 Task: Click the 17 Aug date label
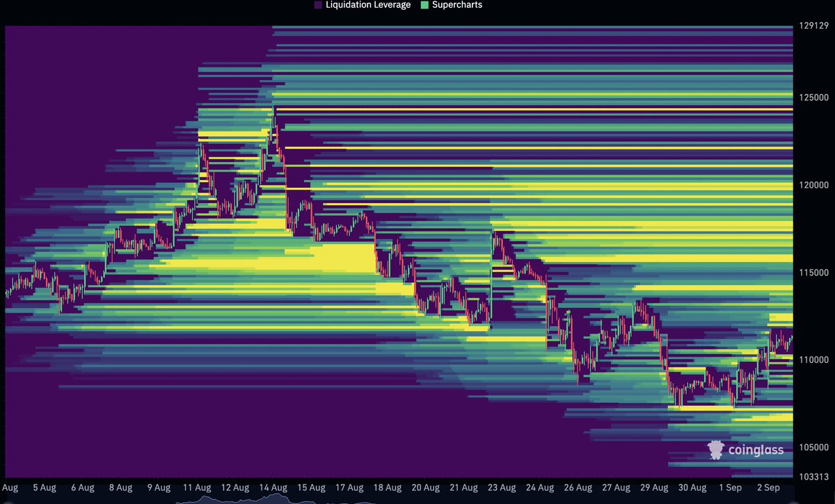349,487
